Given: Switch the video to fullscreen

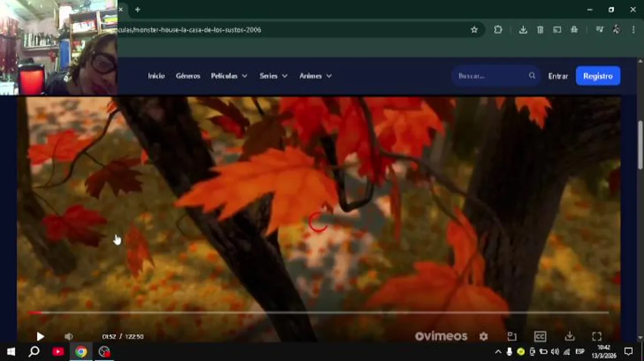Looking at the screenshot, I should click(x=597, y=336).
